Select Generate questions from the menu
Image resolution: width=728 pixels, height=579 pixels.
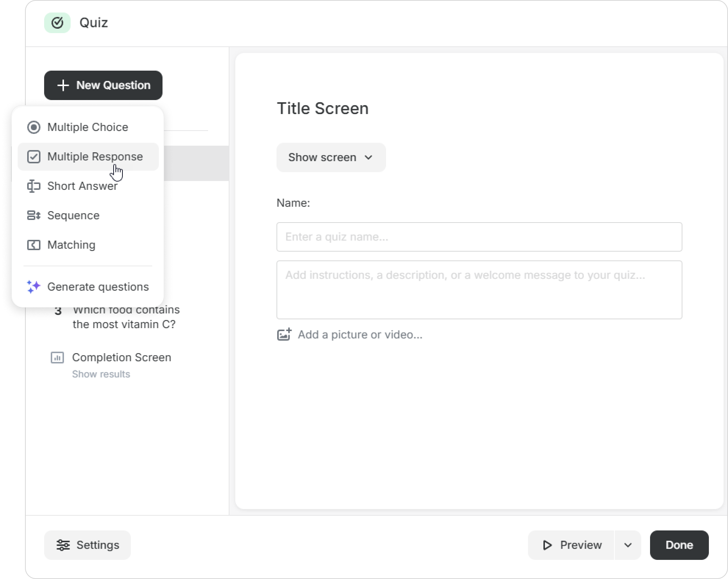(88, 287)
